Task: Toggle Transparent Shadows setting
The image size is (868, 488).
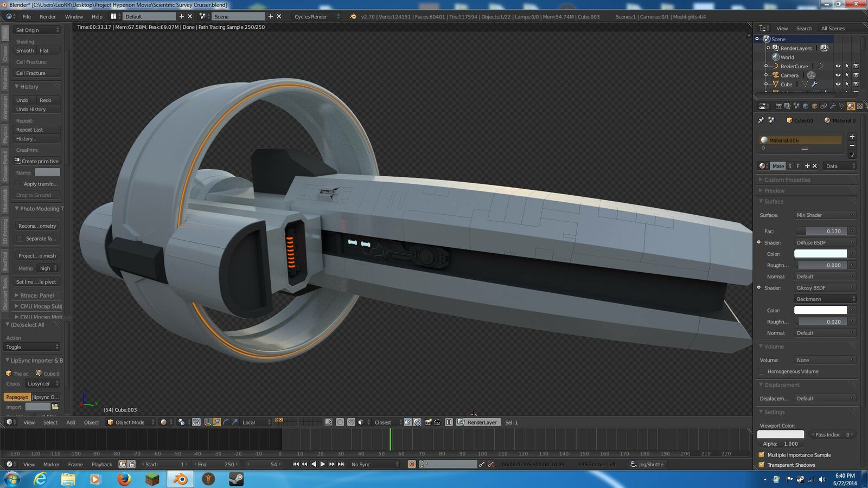Action: (762, 465)
